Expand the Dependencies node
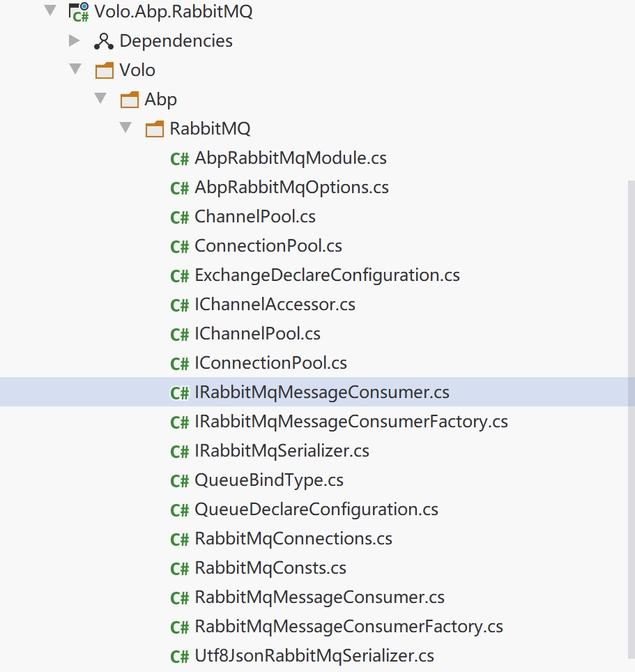The image size is (635, 672). (75, 40)
